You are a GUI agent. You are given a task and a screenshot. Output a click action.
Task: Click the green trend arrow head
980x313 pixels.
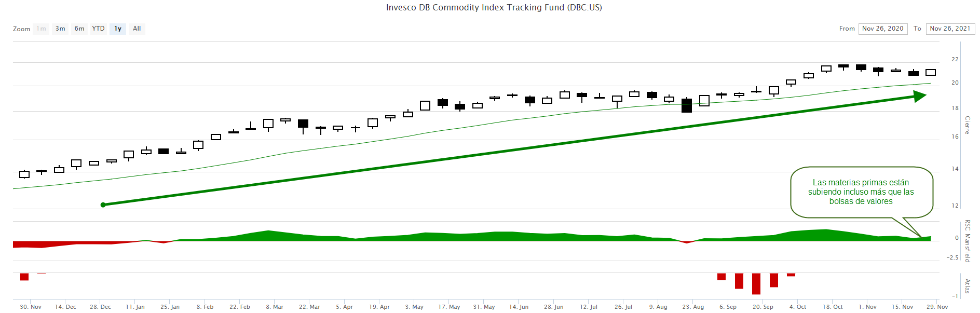920,96
